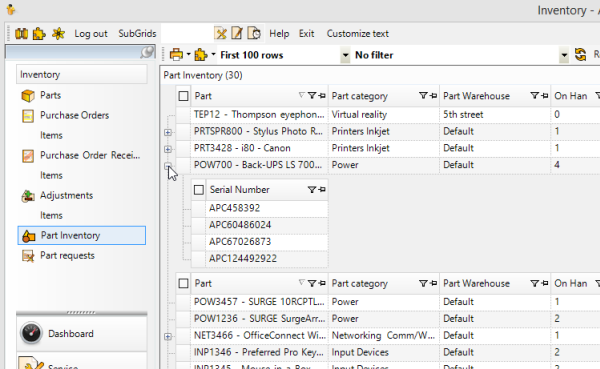Image resolution: width=600 pixels, height=369 pixels.
Task: Click pin icon on top Part column
Action: tap(322, 96)
